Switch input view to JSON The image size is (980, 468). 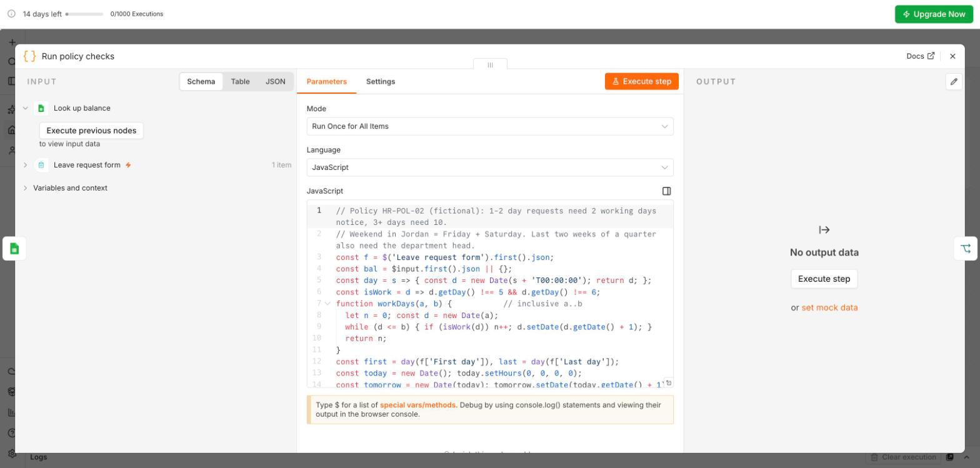(276, 82)
